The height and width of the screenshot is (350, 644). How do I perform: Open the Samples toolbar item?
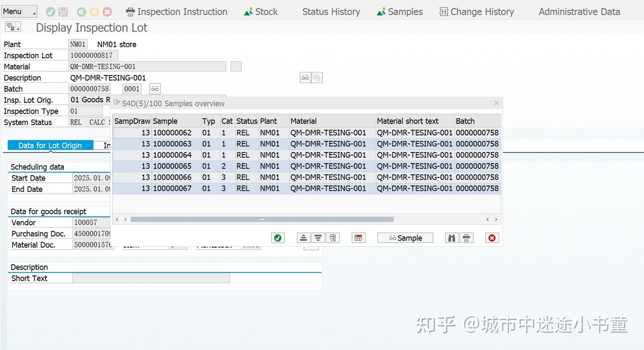400,12
